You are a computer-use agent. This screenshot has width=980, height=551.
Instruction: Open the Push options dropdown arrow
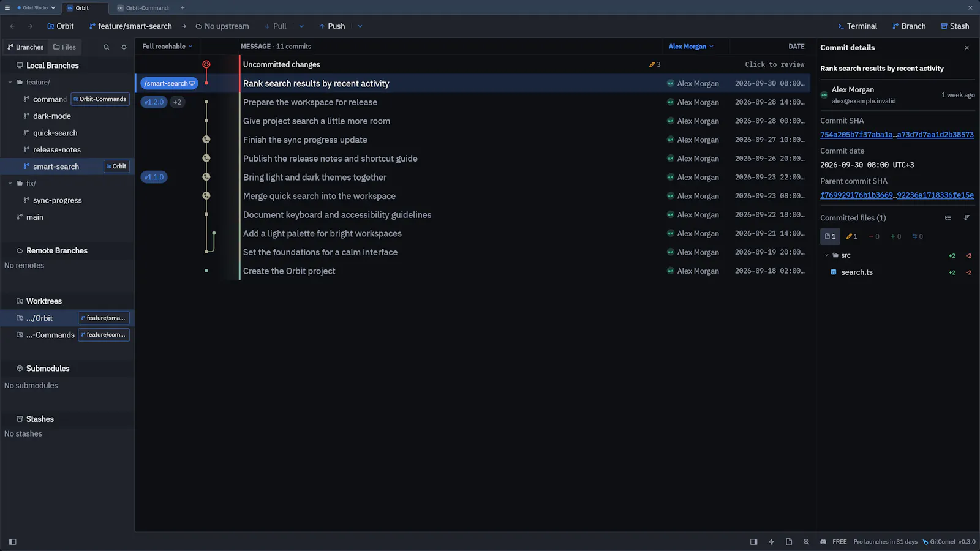(360, 26)
